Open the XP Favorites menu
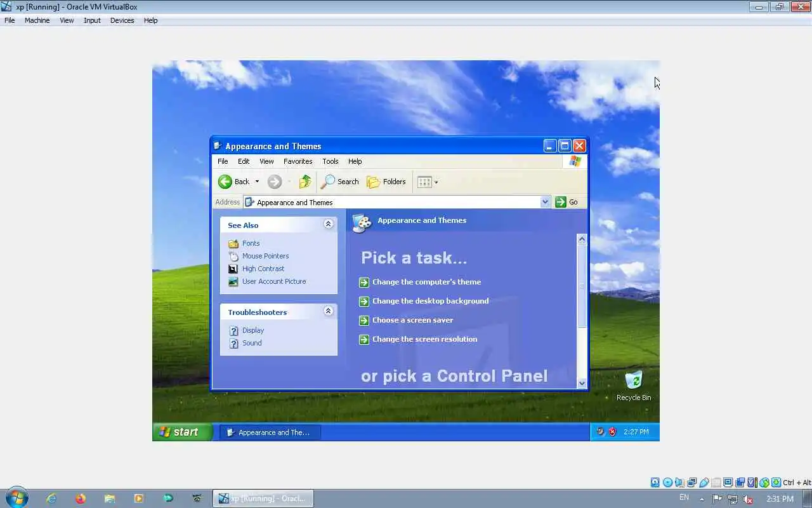This screenshot has height=508, width=812. pyautogui.click(x=298, y=161)
